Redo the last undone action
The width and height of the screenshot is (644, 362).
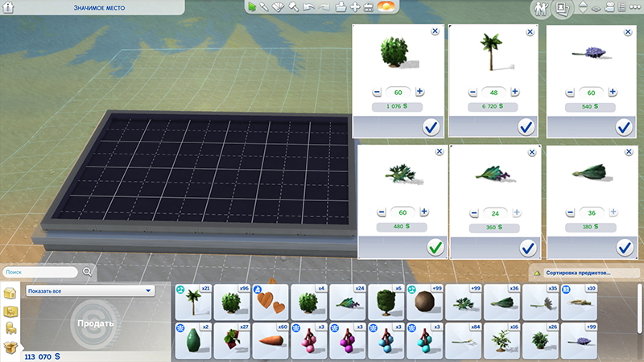click(x=324, y=6)
